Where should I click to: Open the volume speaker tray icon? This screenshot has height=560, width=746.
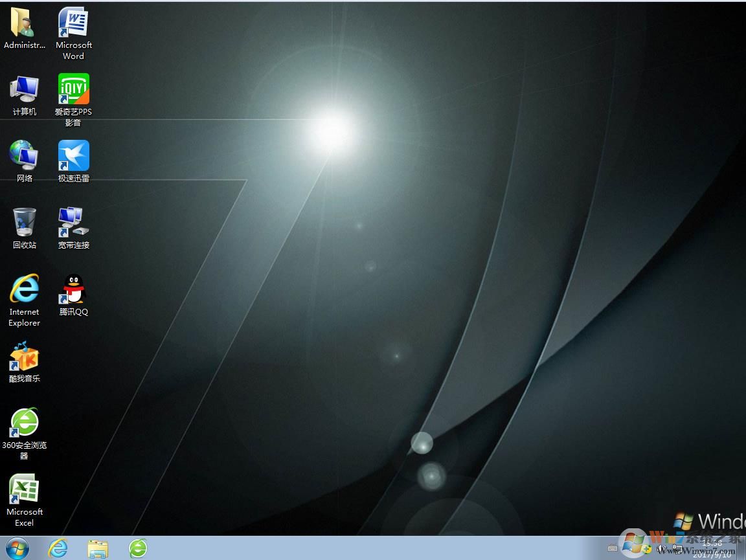click(x=661, y=548)
